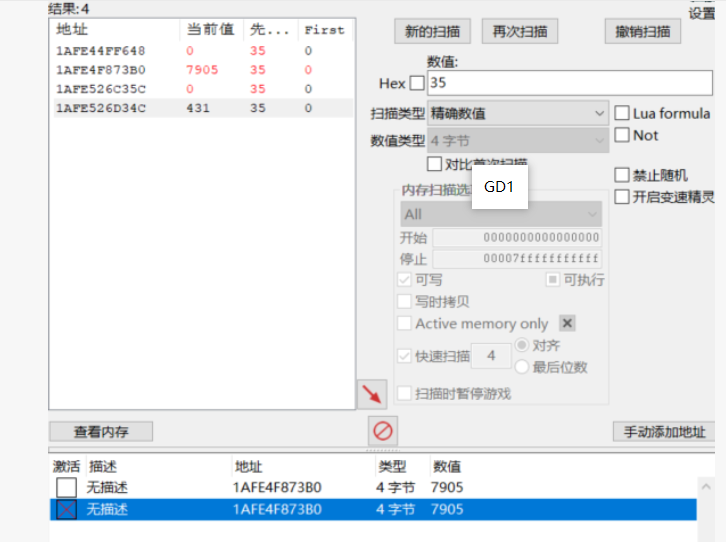Select the 最后位数 radio button

tap(521, 367)
